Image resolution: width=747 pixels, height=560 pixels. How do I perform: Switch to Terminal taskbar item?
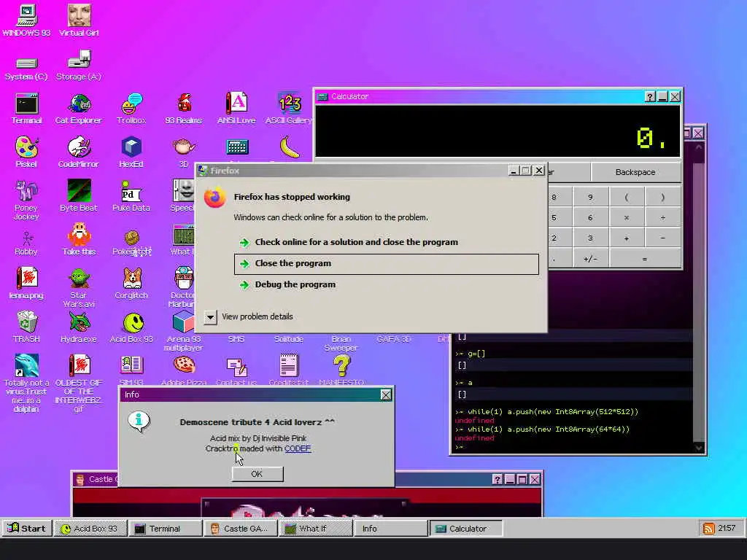[x=165, y=529]
